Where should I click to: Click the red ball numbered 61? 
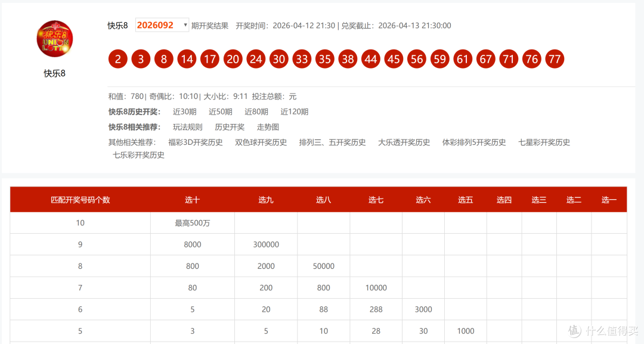click(463, 59)
